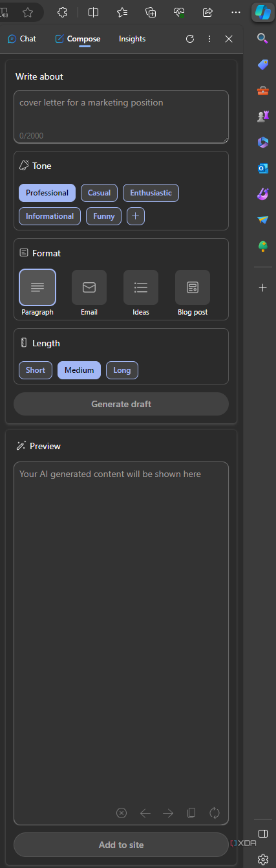Refresh the Copilot pane

coord(190,39)
